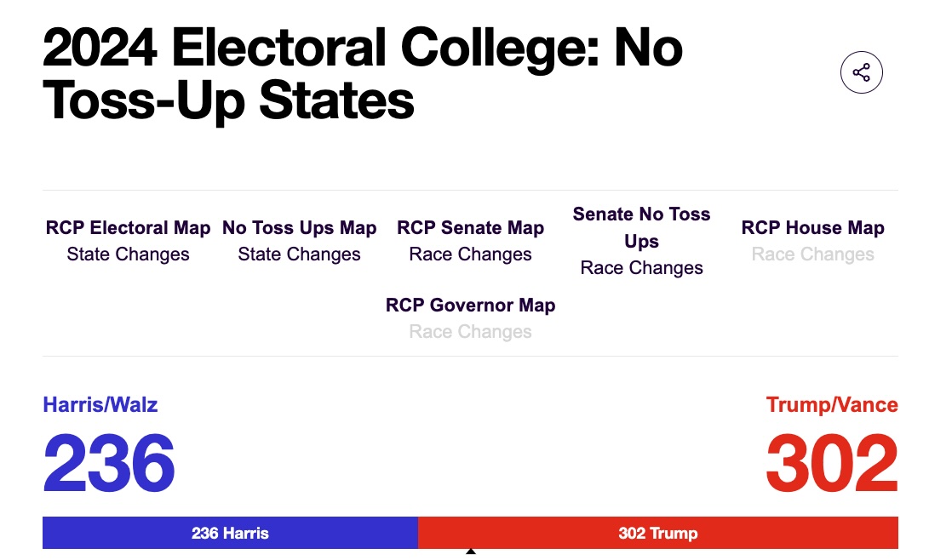Click the red 302 Trump bar segment
Screen dimensions: 929x560
(x=657, y=534)
